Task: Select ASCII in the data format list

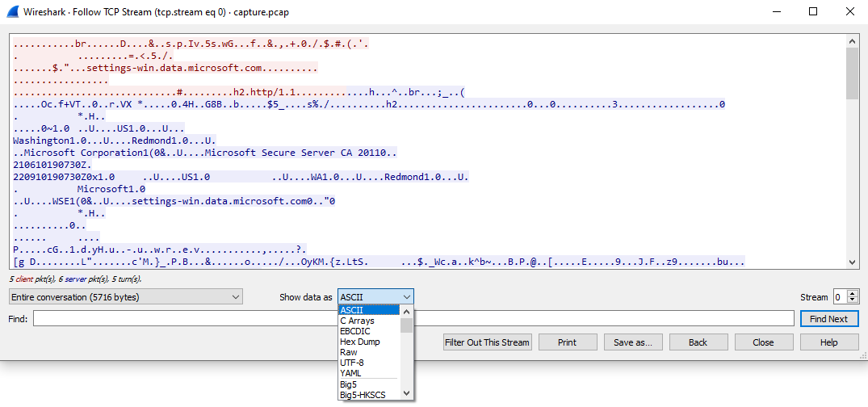Action: coord(369,310)
